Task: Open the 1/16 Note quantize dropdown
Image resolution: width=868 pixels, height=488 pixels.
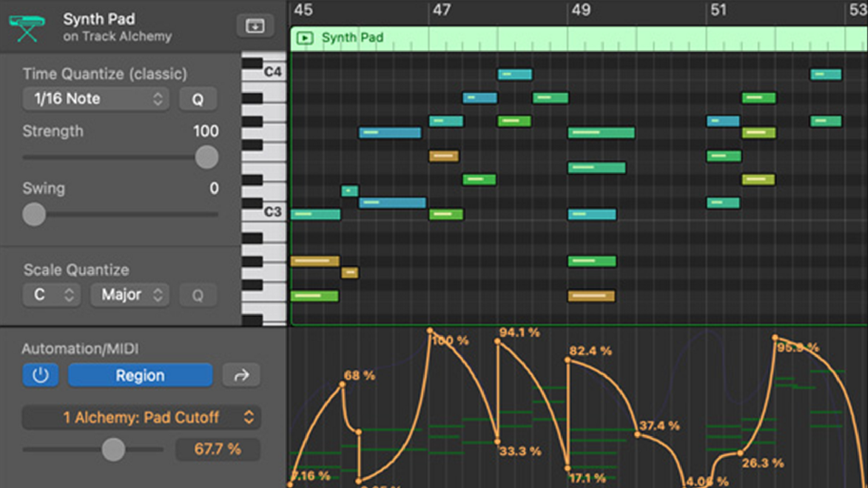Action: click(x=96, y=99)
